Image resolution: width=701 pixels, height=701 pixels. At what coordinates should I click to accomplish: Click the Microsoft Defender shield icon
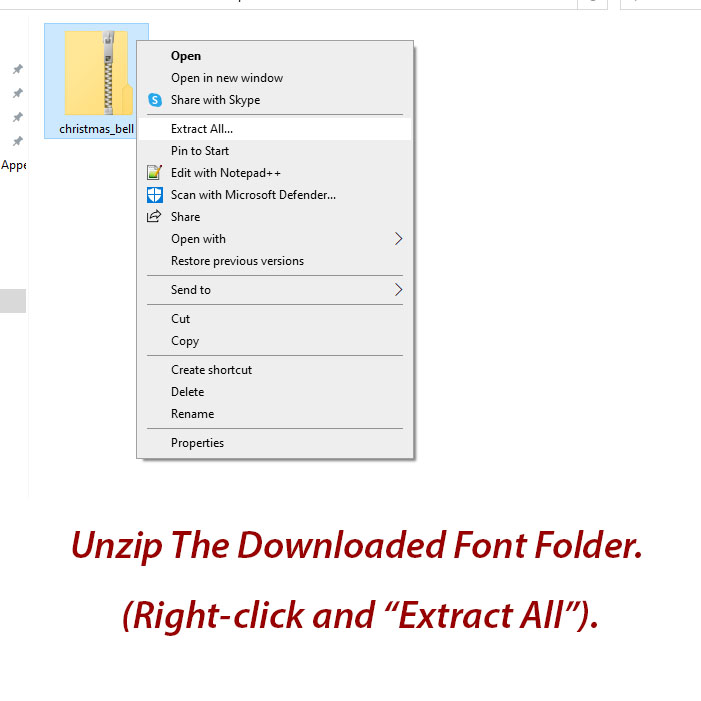pos(155,195)
